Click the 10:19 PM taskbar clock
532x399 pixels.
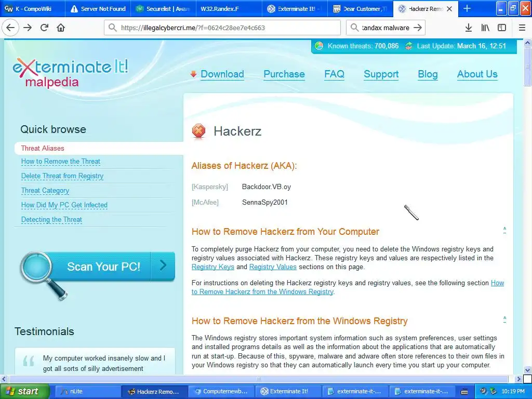[513, 391]
